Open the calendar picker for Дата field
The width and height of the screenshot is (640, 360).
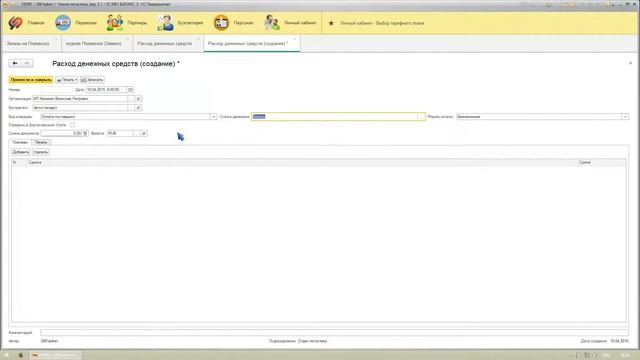tap(130, 89)
